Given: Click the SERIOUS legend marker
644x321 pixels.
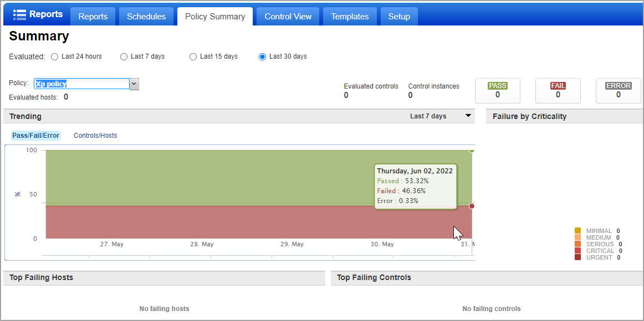Looking at the screenshot, I should tap(579, 244).
